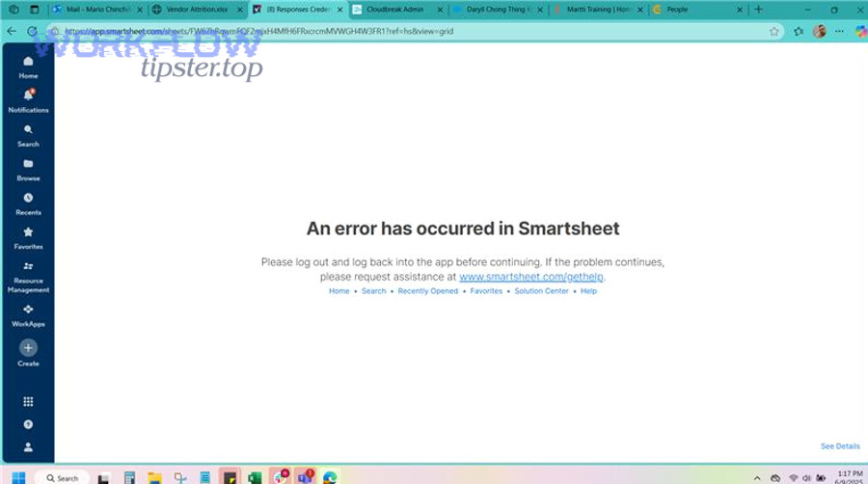Open Browse in the sidebar
Viewport: 868px width, 484px height.
click(x=28, y=170)
